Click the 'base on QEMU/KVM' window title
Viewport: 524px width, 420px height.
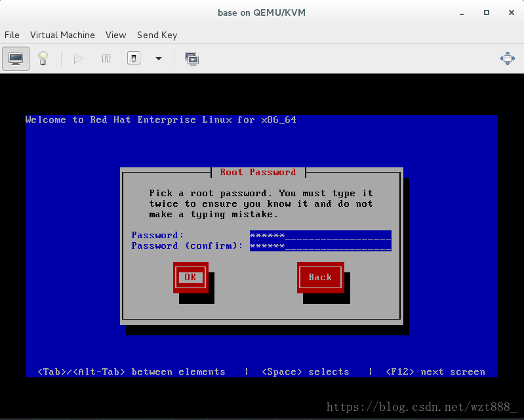pyautogui.click(x=262, y=12)
